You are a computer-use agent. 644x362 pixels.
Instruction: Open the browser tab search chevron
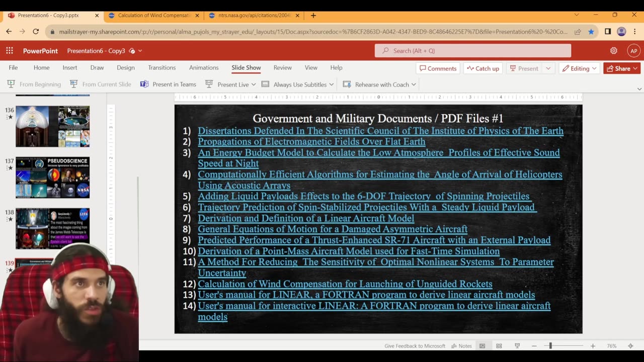point(577,15)
